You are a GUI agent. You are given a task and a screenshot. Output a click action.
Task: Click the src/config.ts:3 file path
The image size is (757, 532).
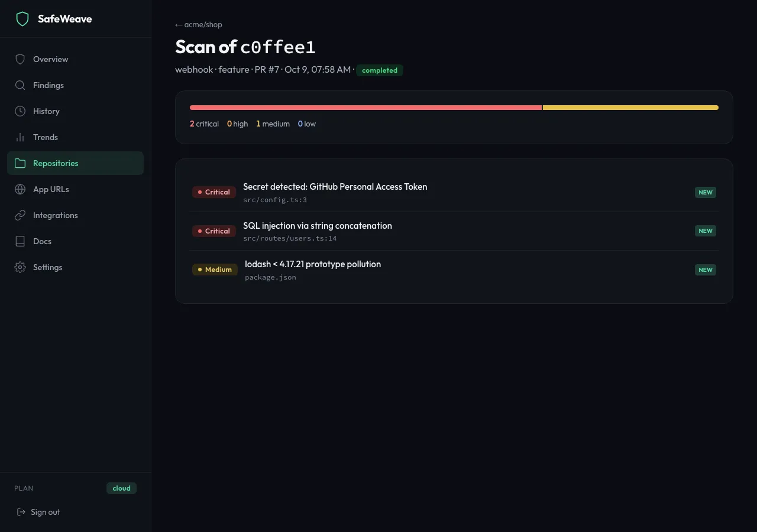pyautogui.click(x=275, y=200)
